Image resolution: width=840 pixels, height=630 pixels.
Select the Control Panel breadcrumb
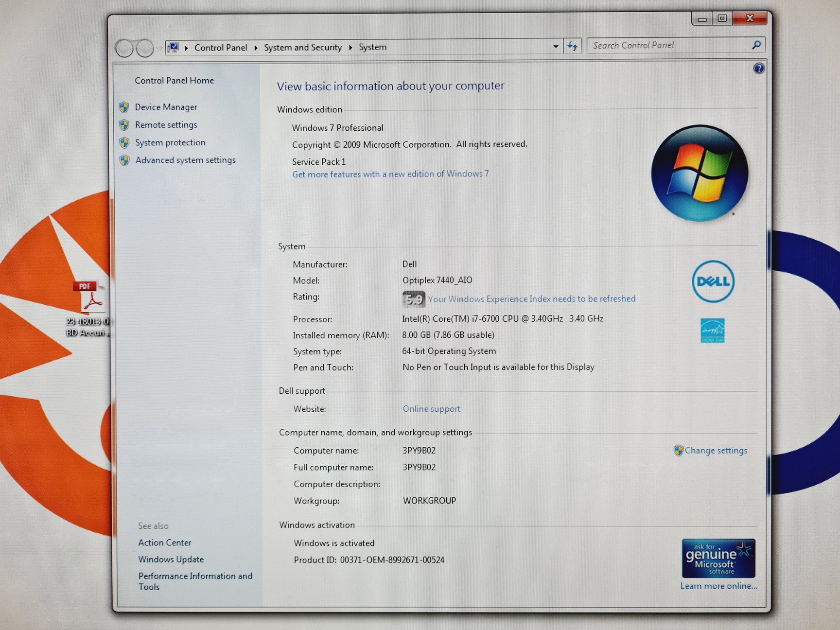click(221, 48)
